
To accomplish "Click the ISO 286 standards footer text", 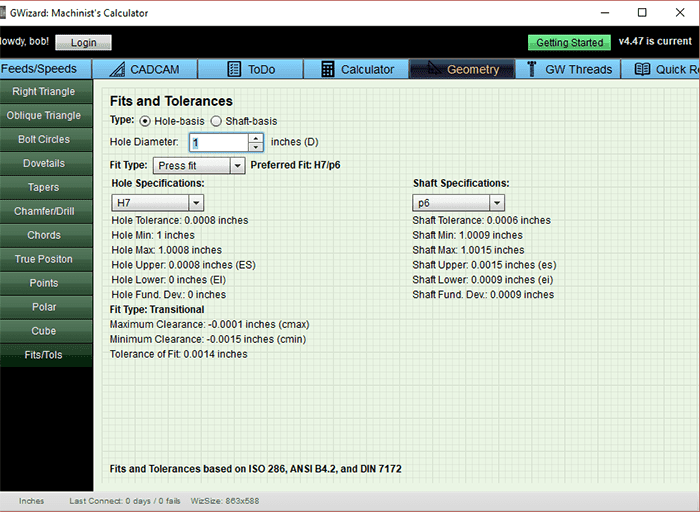I will point(255,469).
